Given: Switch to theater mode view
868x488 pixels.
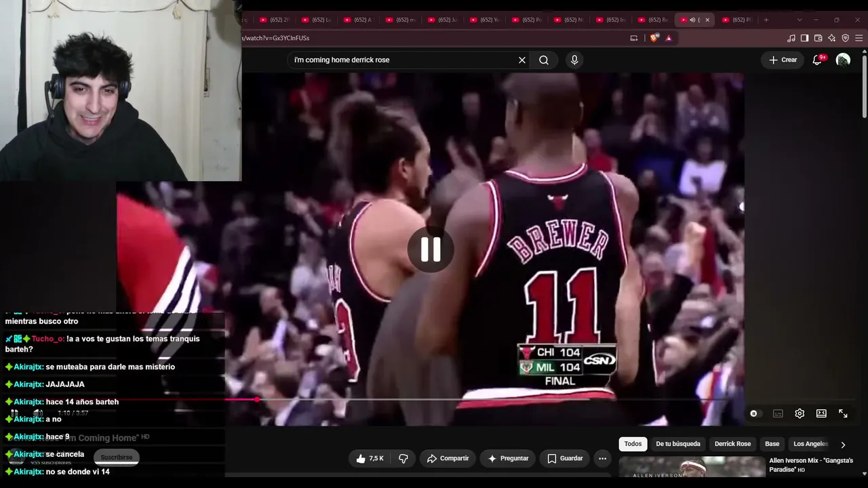Looking at the screenshot, I should [821, 413].
